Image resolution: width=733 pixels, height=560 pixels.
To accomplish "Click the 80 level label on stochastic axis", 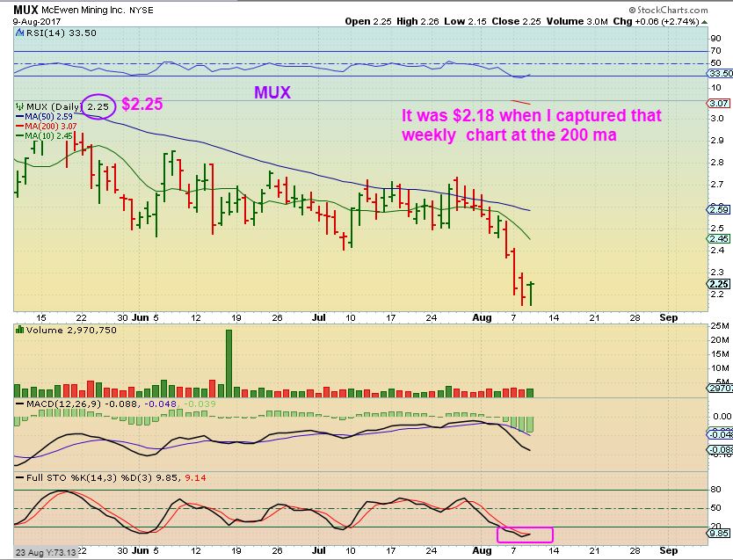I will click(x=715, y=490).
